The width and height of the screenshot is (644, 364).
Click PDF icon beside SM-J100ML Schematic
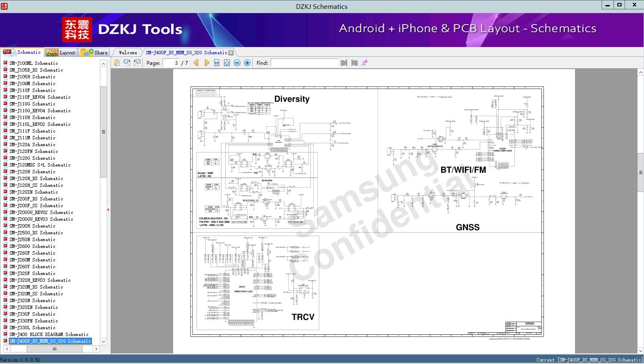(5, 63)
